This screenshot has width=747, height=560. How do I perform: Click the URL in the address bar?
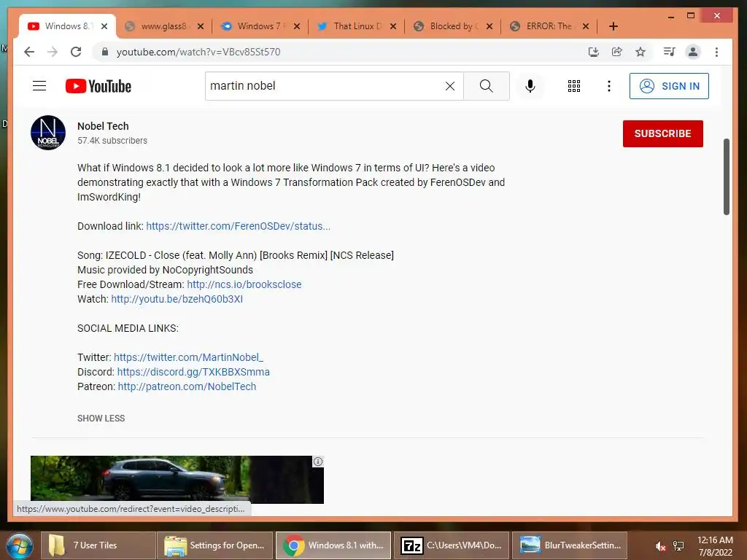[198, 52]
